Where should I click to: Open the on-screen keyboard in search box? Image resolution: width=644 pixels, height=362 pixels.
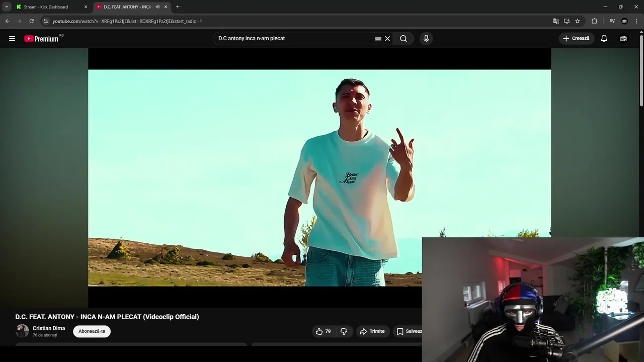pos(378,39)
